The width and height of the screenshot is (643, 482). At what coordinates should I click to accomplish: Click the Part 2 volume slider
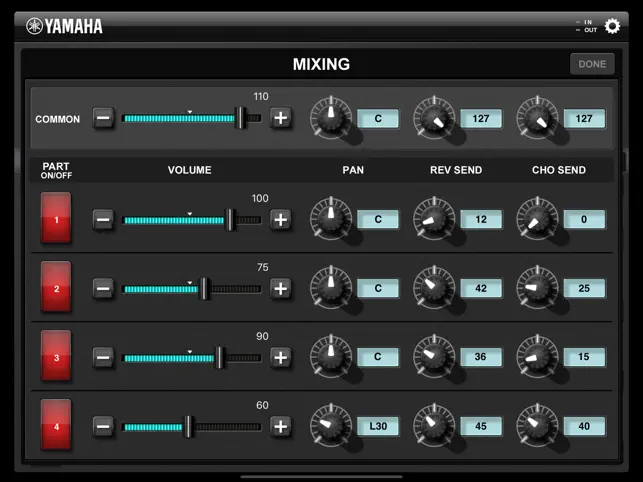pyautogui.click(x=190, y=289)
